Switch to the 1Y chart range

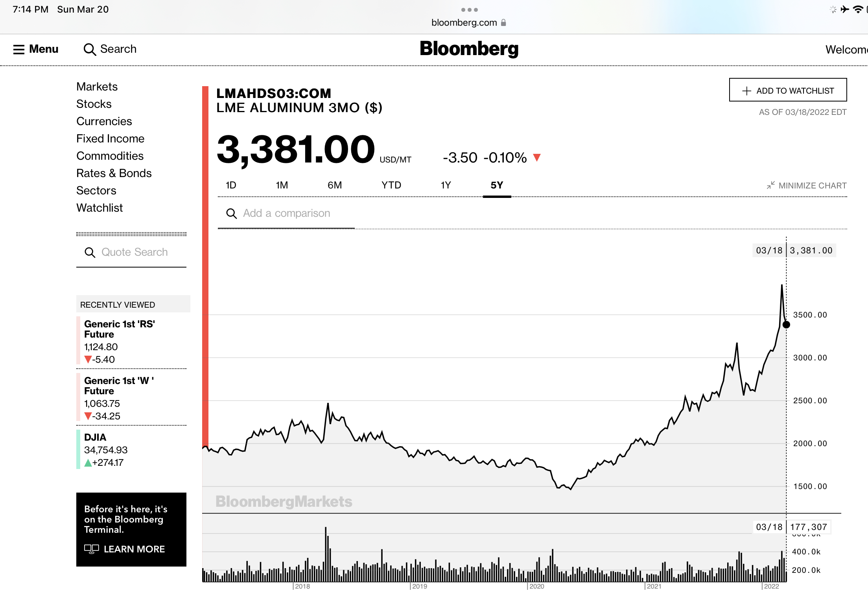click(446, 185)
